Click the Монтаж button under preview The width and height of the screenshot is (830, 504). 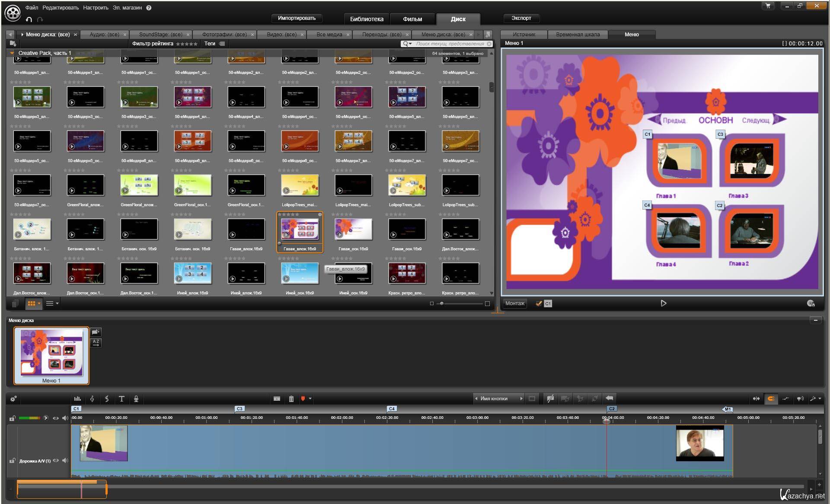[x=515, y=303]
